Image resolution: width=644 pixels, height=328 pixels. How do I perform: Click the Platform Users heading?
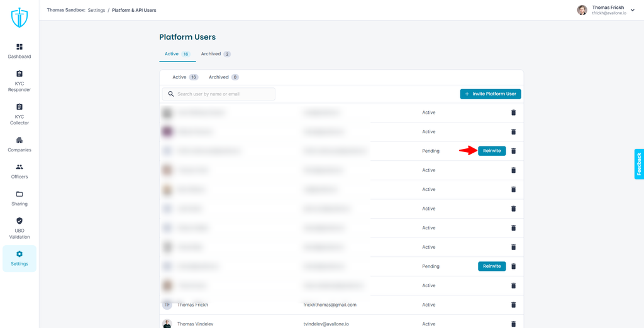(187, 37)
